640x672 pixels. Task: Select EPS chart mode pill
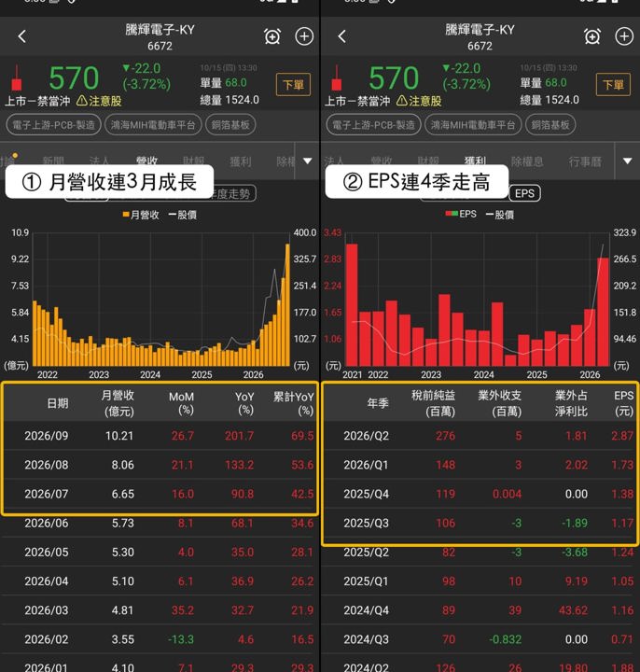[x=524, y=193]
